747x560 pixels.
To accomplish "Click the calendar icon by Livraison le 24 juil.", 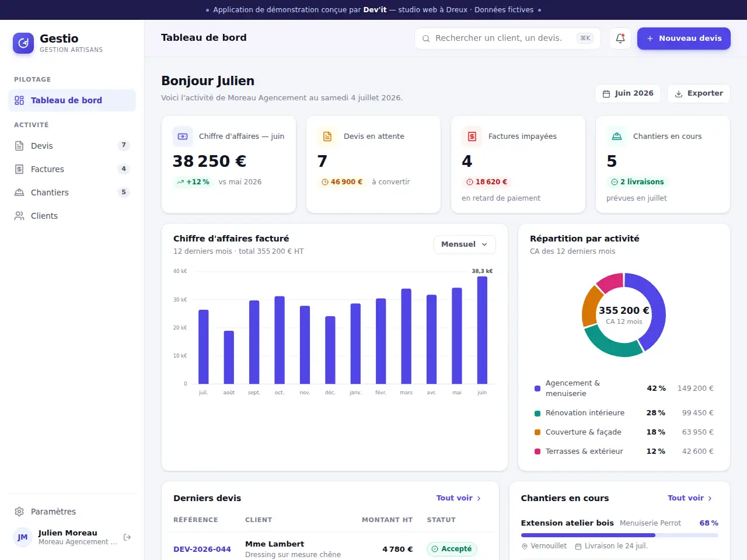I will click(x=578, y=547).
